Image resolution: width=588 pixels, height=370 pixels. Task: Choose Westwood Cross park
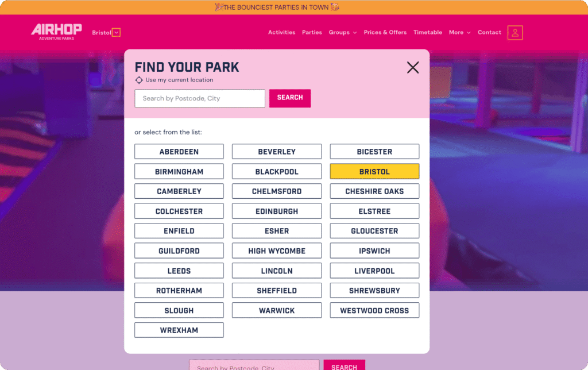coord(374,311)
